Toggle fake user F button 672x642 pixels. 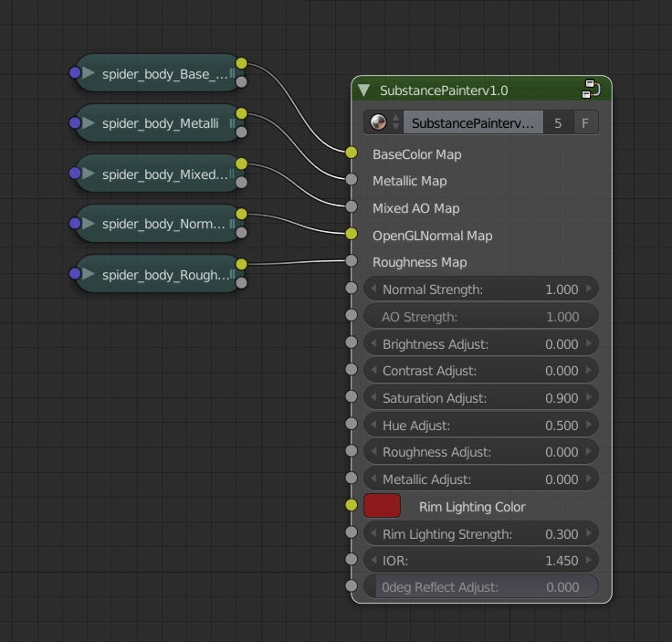pos(585,123)
